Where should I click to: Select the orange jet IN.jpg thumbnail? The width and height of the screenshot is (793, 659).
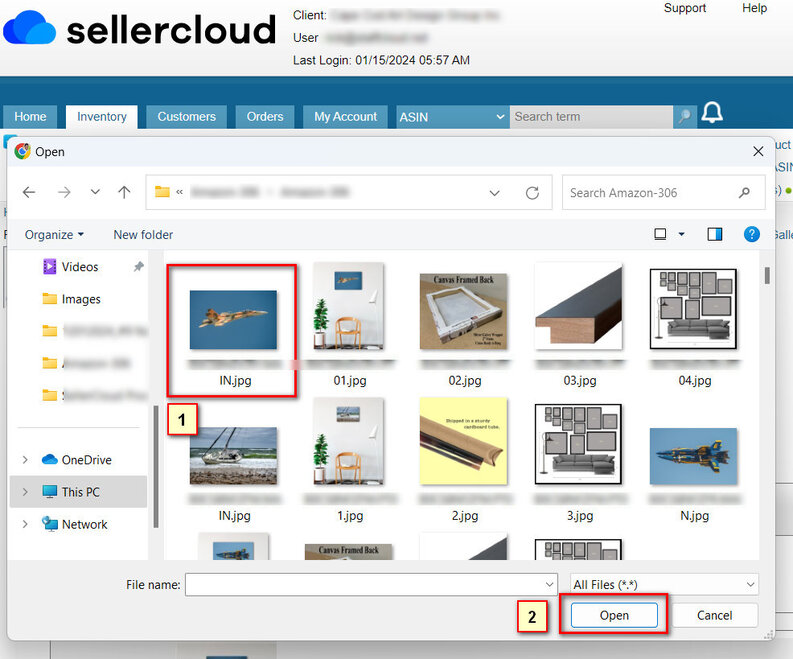point(233,320)
